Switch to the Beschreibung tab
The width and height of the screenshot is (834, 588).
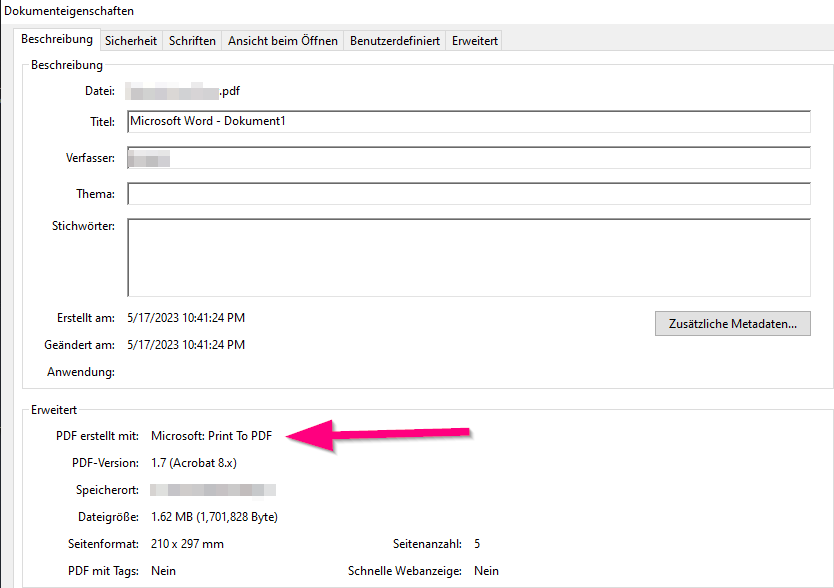point(57,39)
